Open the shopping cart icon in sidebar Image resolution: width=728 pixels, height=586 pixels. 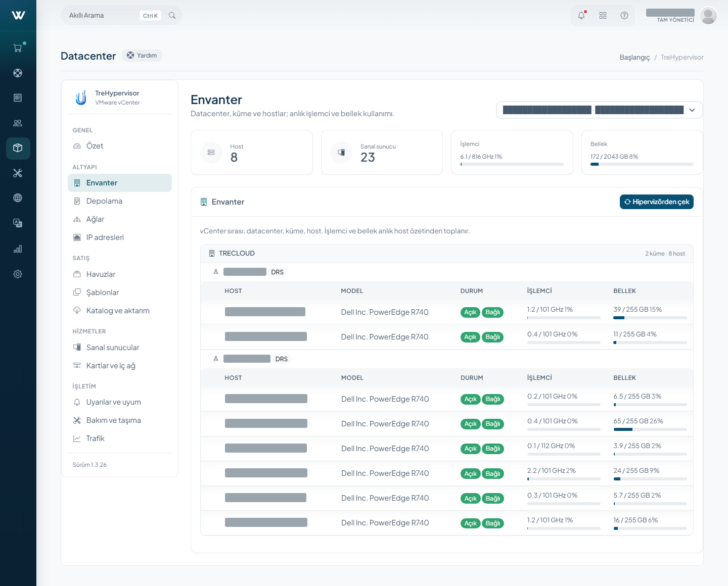coord(18,48)
